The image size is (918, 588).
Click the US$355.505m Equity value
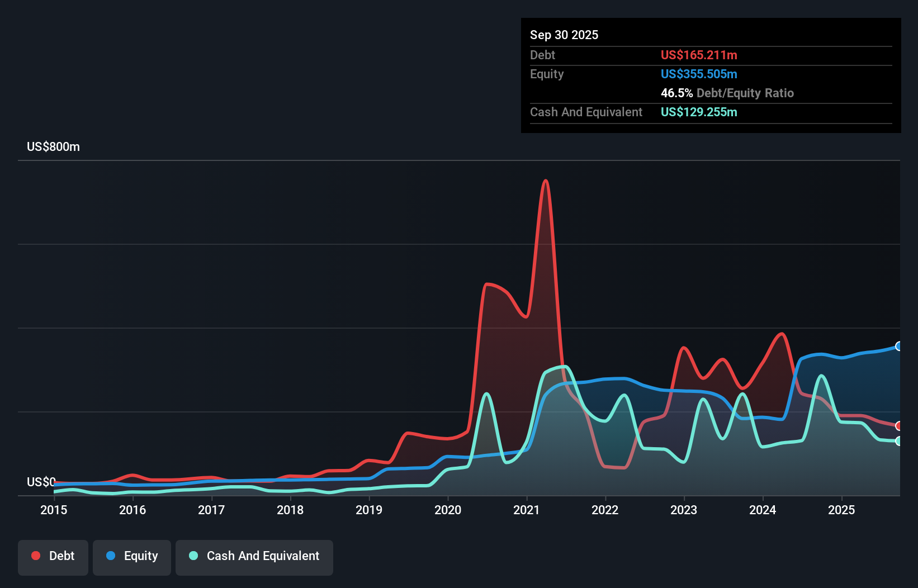pyautogui.click(x=699, y=74)
